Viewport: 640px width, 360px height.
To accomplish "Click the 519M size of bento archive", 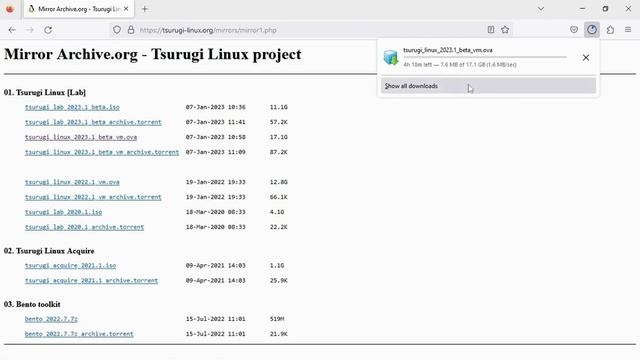I will click(x=277, y=319).
